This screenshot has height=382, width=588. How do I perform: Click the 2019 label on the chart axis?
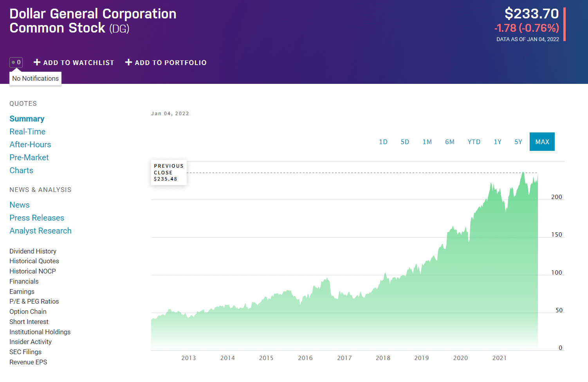[422, 358]
